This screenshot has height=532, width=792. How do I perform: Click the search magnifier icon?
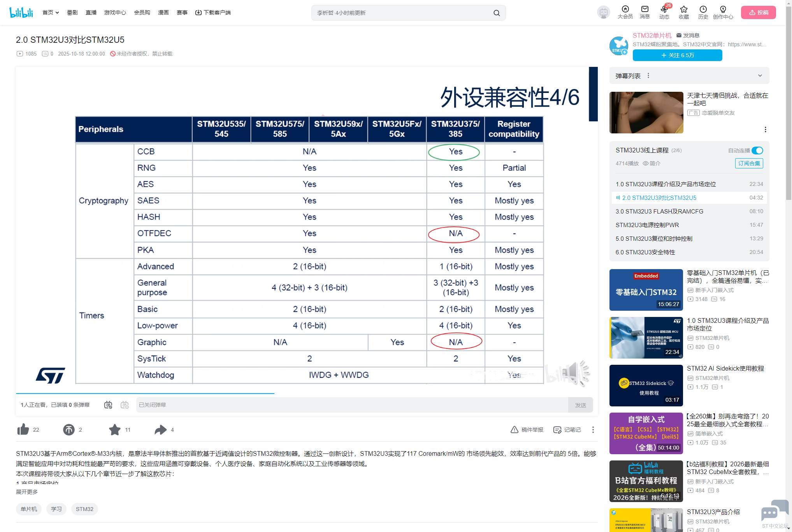497,13
